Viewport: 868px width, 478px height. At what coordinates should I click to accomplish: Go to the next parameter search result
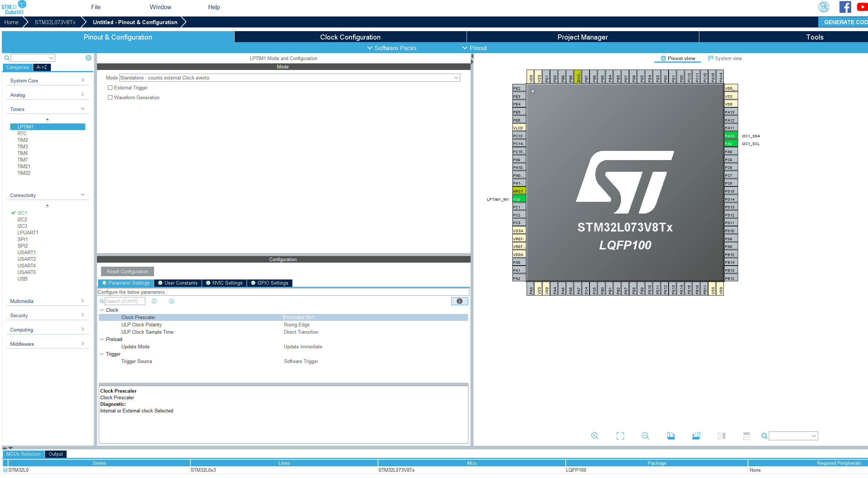172,301
